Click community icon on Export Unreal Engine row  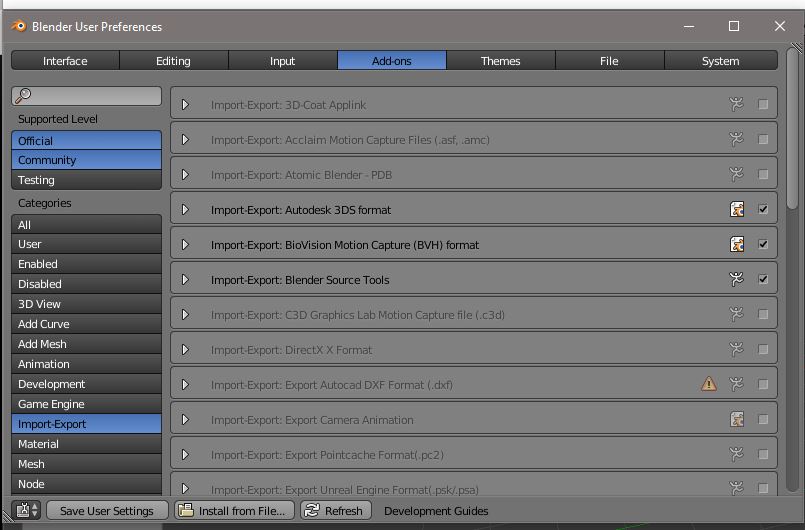click(x=736, y=488)
